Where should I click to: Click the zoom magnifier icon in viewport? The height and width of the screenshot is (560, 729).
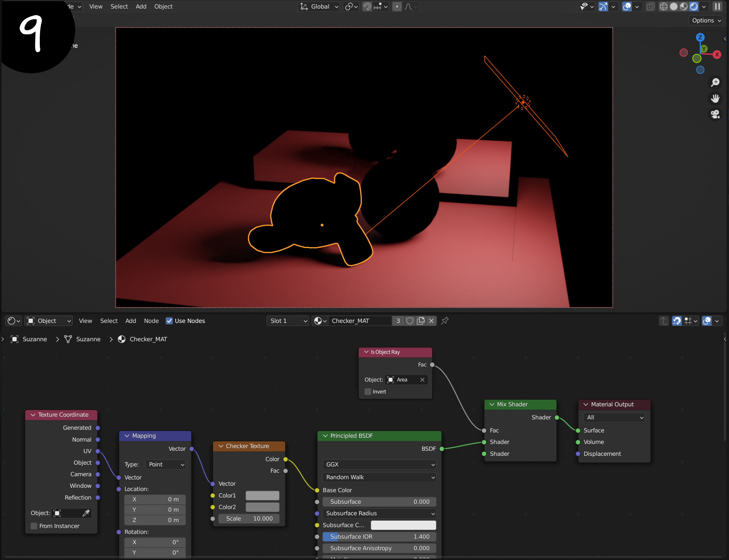click(715, 82)
